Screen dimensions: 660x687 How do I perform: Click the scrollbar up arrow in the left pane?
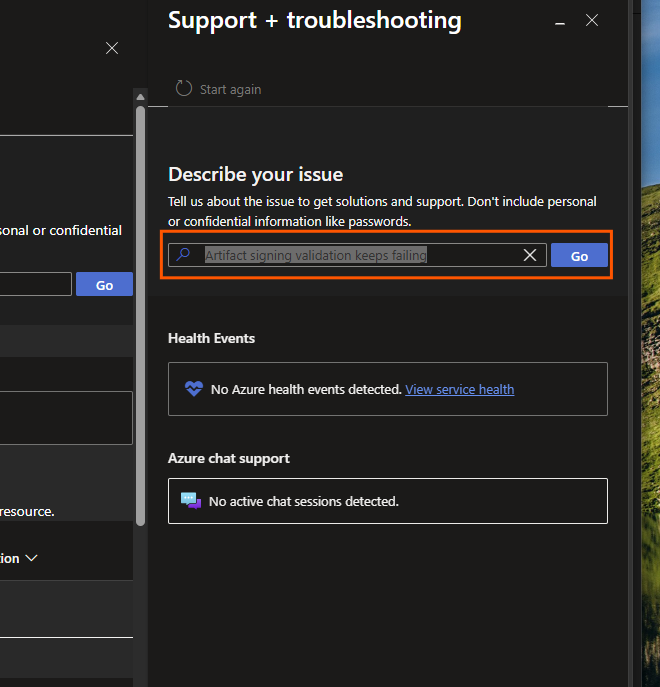[140, 97]
